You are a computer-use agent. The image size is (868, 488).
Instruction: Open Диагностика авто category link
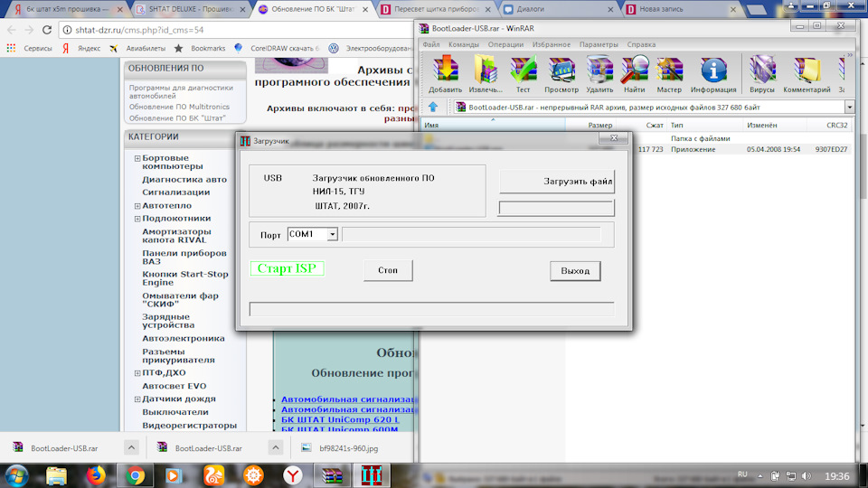[184, 179]
